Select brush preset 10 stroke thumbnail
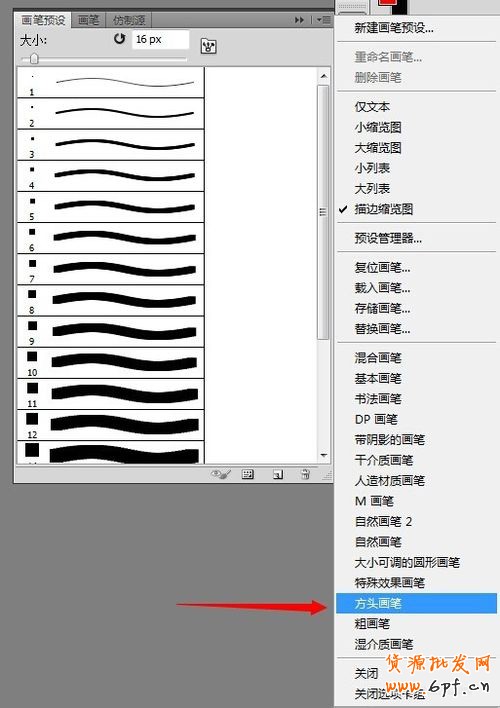This screenshot has width=500, height=708. tap(111, 363)
